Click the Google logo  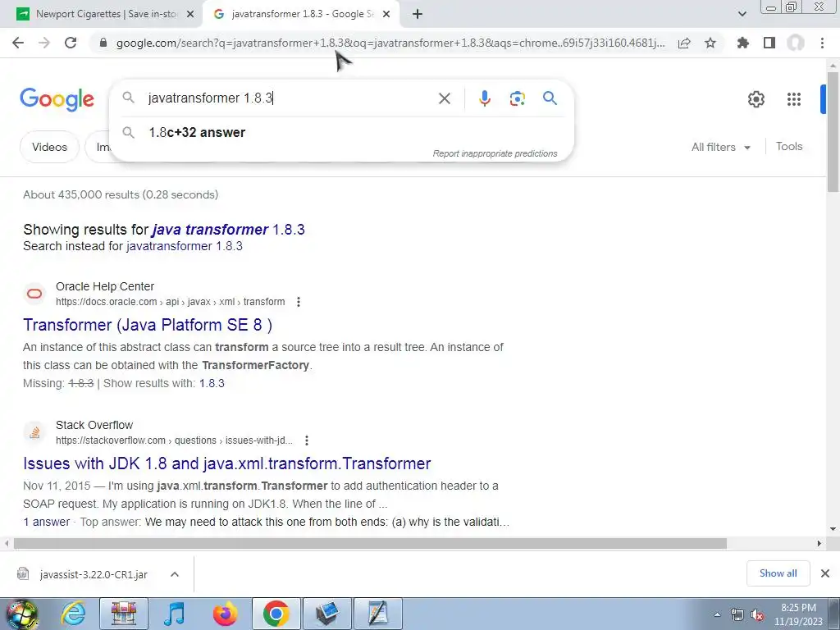(57, 99)
